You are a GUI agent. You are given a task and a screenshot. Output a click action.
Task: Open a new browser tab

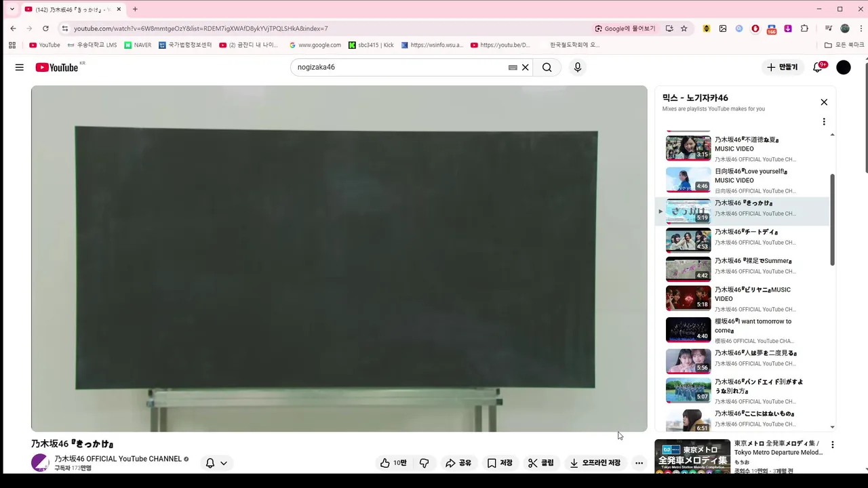[x=135, y=9]
